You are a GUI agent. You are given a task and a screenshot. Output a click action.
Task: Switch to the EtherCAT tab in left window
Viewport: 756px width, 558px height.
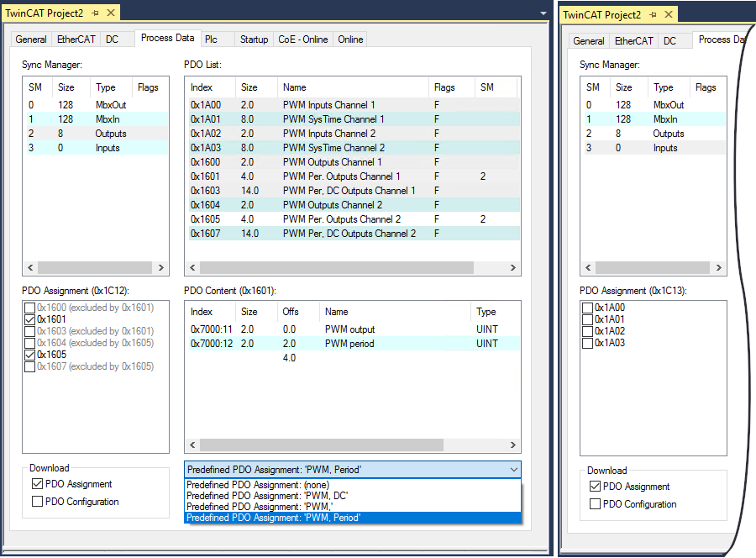[76, 39]
